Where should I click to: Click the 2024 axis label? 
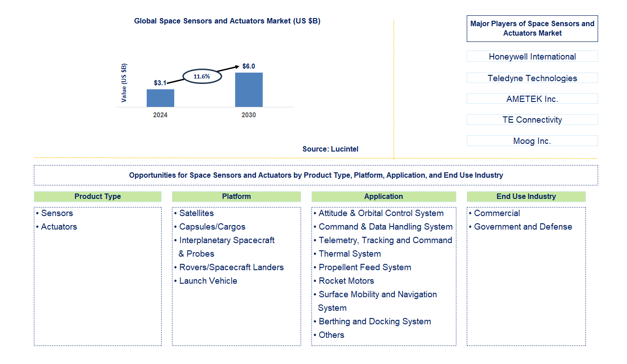click(160, 115)
